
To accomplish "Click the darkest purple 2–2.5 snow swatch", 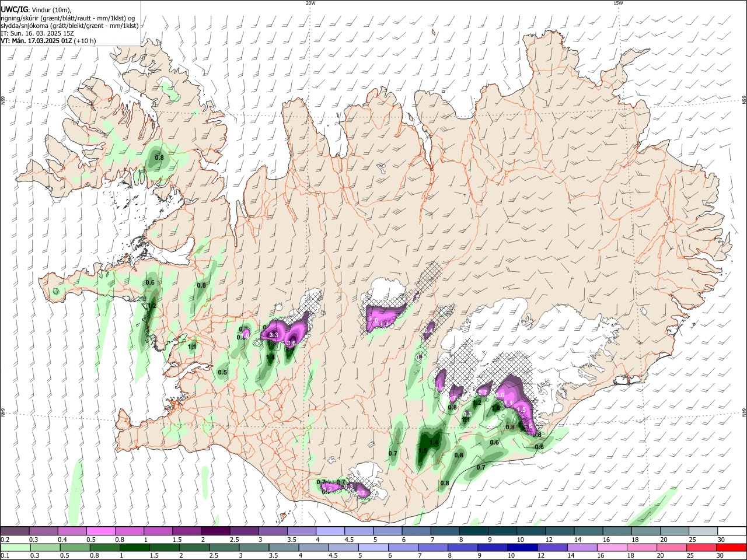I will (215, 531).
